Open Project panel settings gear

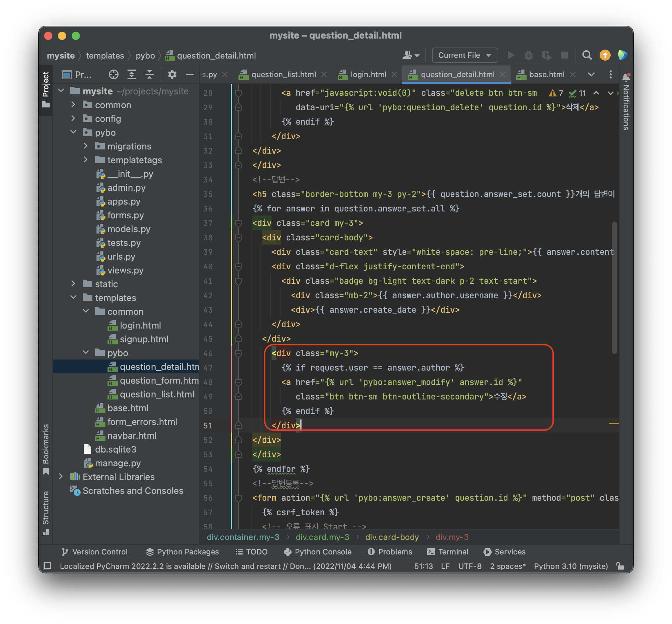172,74
